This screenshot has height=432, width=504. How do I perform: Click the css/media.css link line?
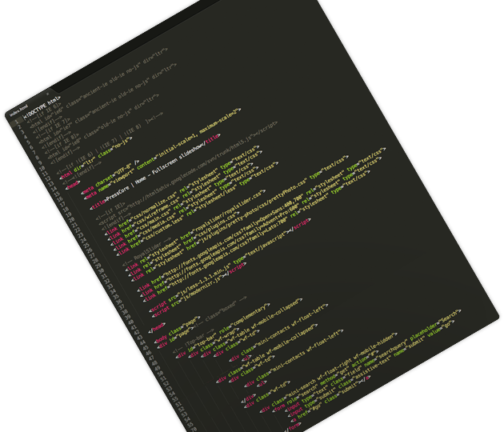[185, 210]
